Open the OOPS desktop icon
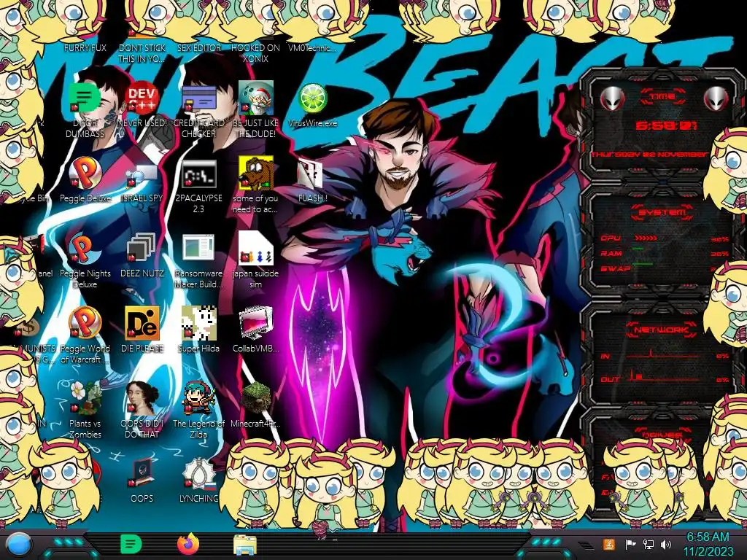The height and width of the screenshot is (560, 747). coord(142,472)
